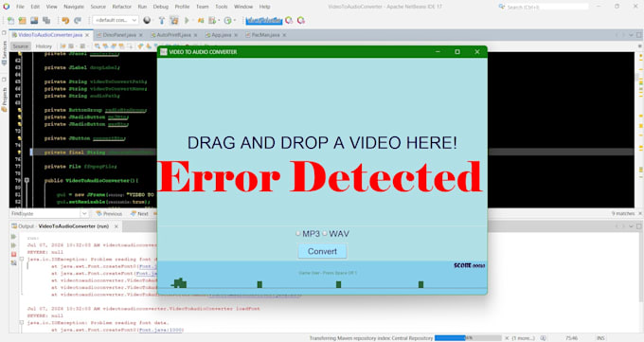Click the green Run Project arrow

point(187,20)
